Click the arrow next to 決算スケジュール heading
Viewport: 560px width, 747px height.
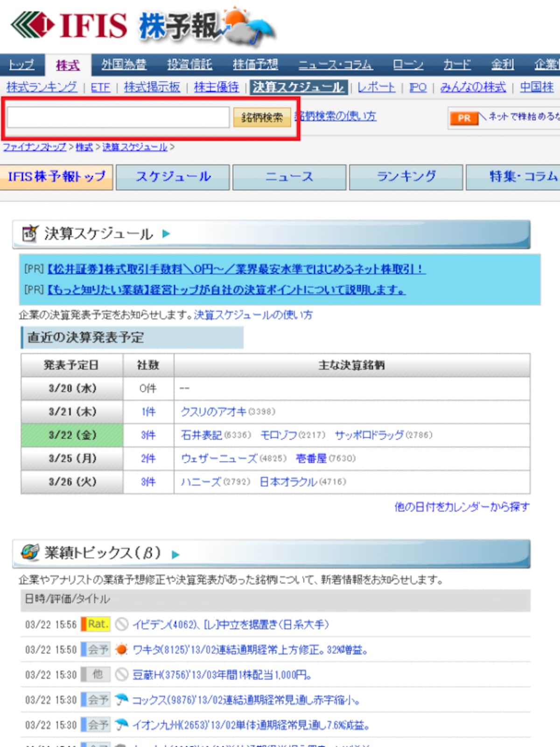(166, 233)
